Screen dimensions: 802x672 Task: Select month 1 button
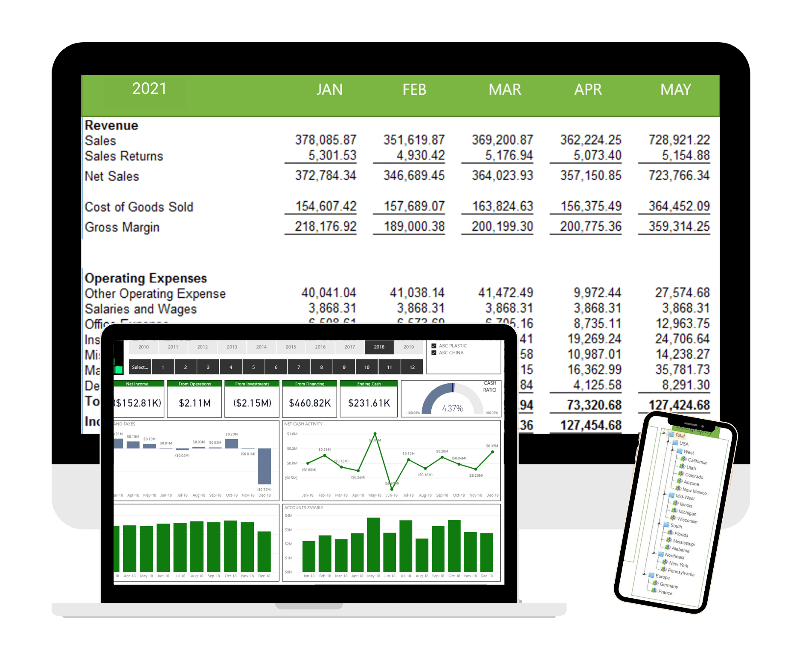click(163, 367)
